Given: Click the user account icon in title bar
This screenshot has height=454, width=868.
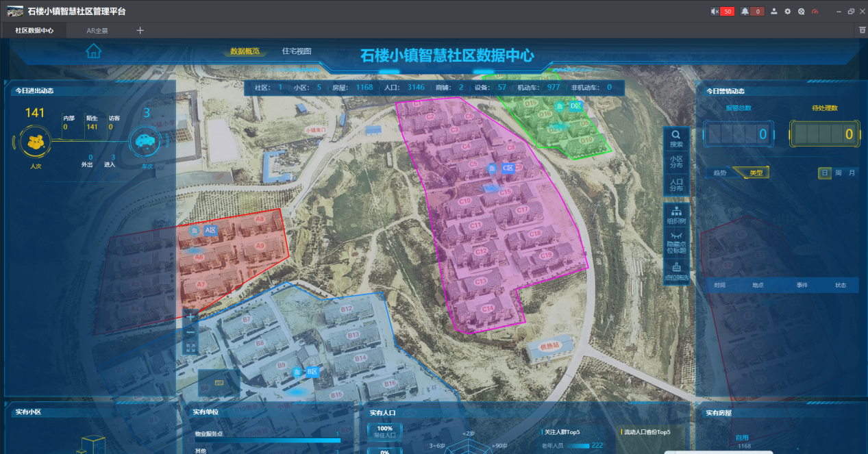Looking at the screenshot, I should (774, 12).
